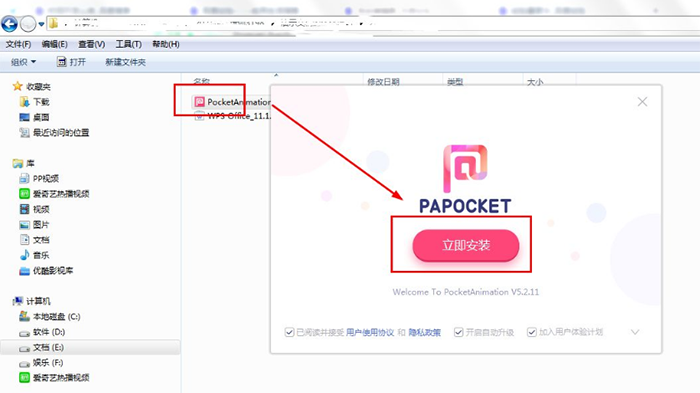Open the 帮助(H) menu

coord(166,44)
